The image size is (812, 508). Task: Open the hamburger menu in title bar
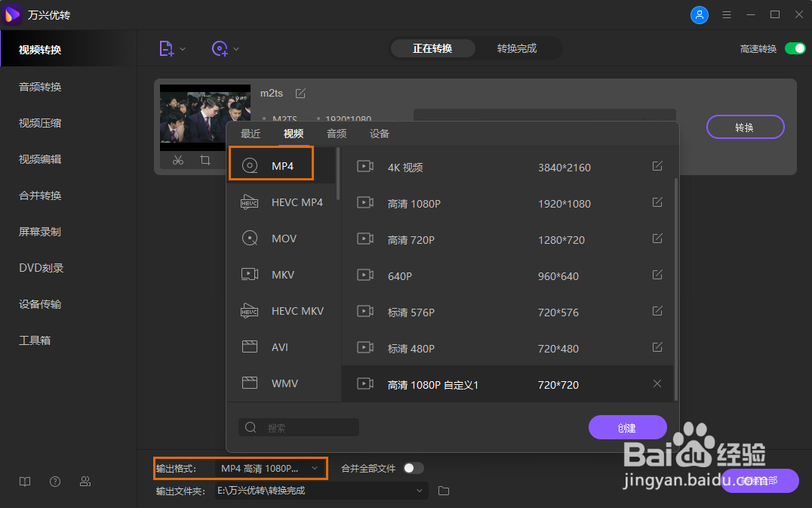727,15
